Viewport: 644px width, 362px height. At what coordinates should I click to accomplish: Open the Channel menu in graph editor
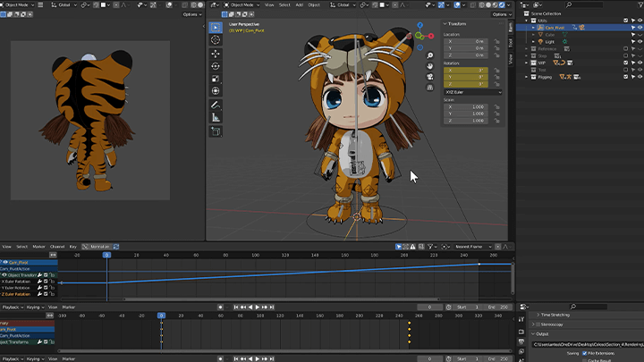(x=57, y=247)
